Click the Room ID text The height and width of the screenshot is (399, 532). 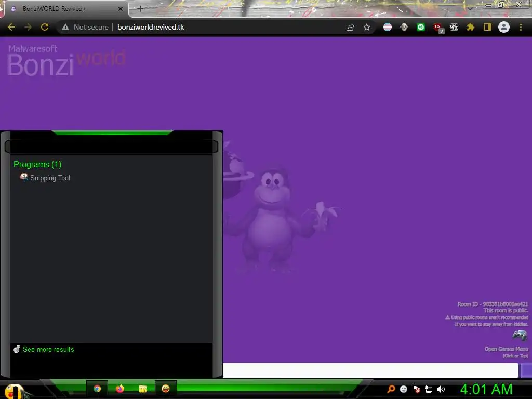point(493,304)
